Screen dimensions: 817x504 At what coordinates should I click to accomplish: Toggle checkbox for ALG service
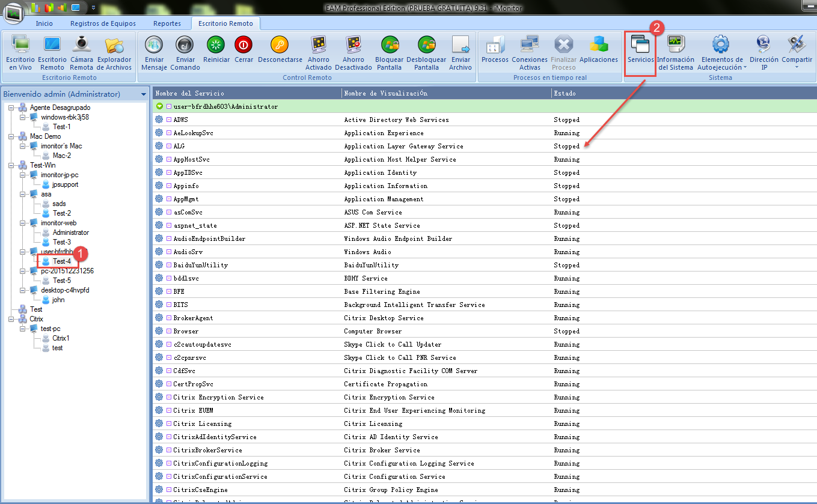click(x=169, y=146)
